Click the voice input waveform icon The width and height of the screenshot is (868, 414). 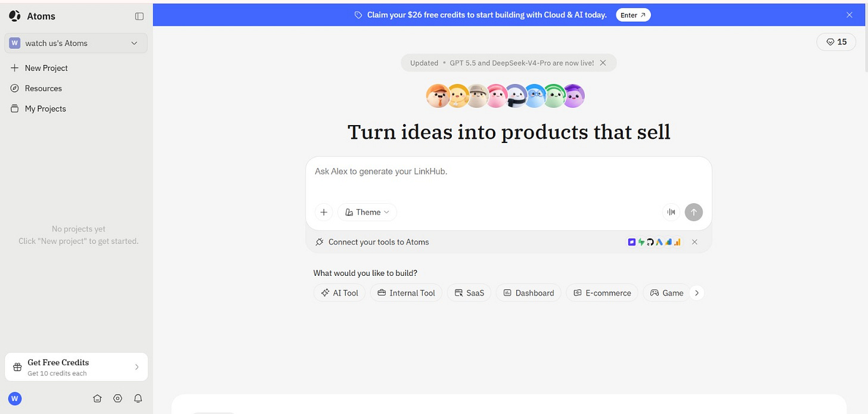tap(671, 212)
